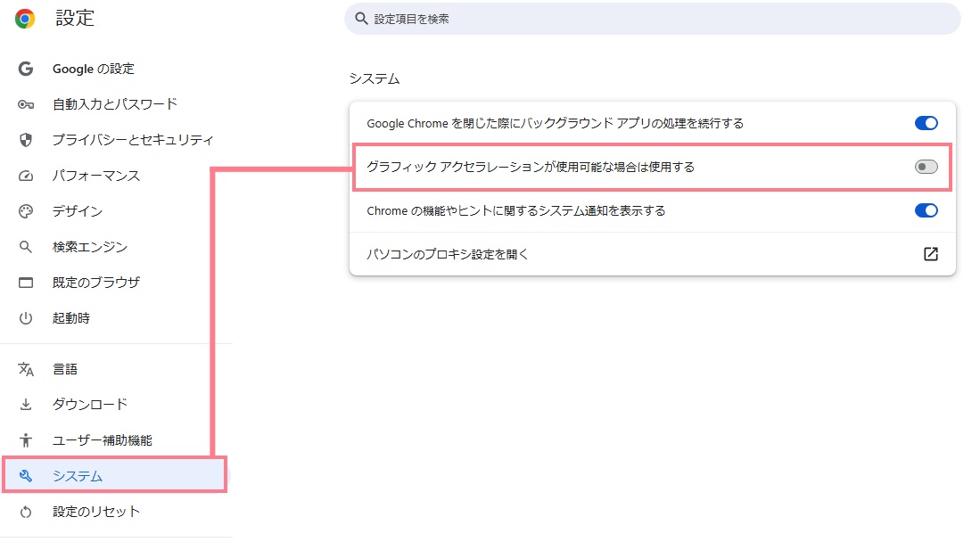Image resolution: width=980 pixels, height=542 pixels.
Task: Enable the graphics acceleration toggle
Action: click(926, 167)
